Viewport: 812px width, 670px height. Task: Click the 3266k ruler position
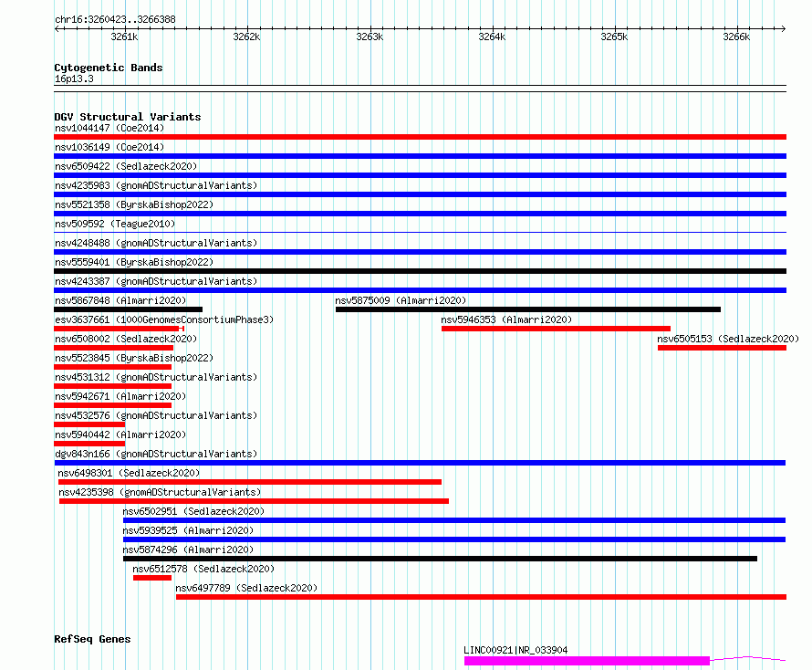coord(736,37)
